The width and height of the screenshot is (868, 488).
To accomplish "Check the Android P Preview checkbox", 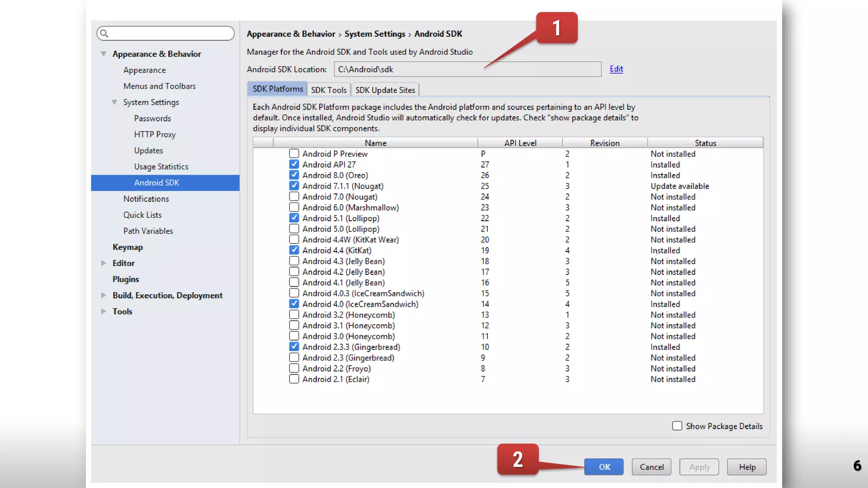I will click(294, 153).
